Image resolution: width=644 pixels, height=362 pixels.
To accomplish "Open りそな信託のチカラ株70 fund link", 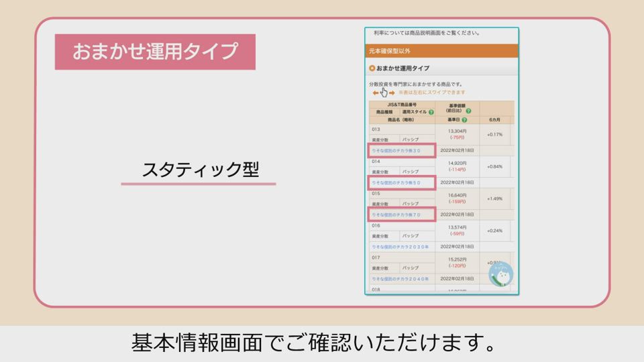I will [396, 215].
